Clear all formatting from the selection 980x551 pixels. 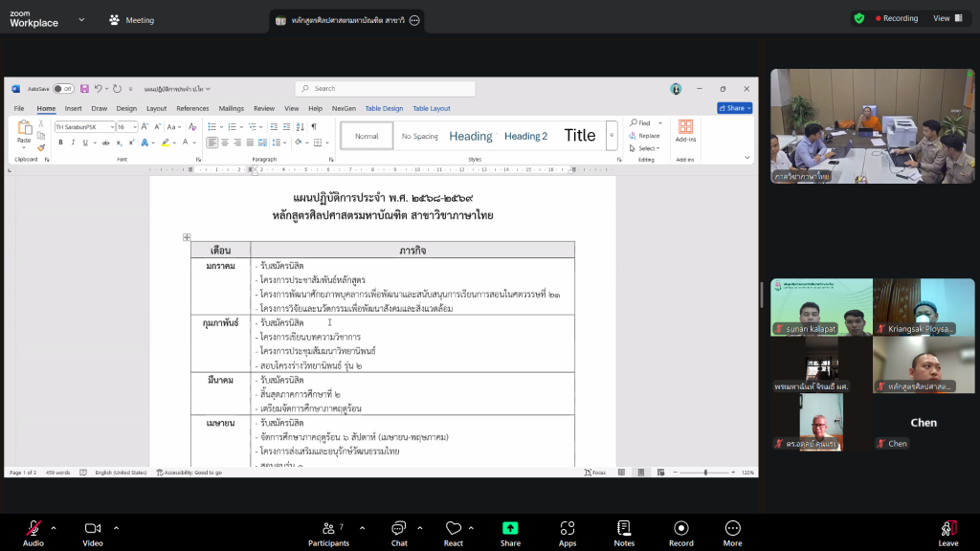[192, 127]
